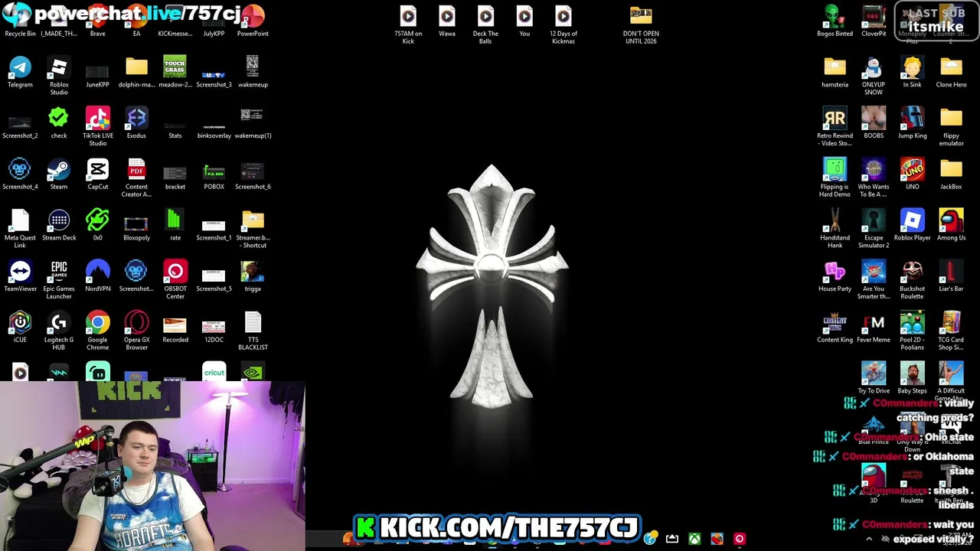Screen dimensions: 980x551
Task: Open the Buckshot Roulette shortcut
Action: (x=912, y=280)
